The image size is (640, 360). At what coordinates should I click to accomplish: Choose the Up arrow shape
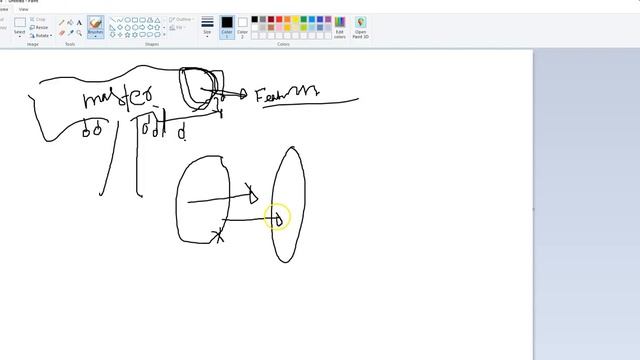[157, 27]
